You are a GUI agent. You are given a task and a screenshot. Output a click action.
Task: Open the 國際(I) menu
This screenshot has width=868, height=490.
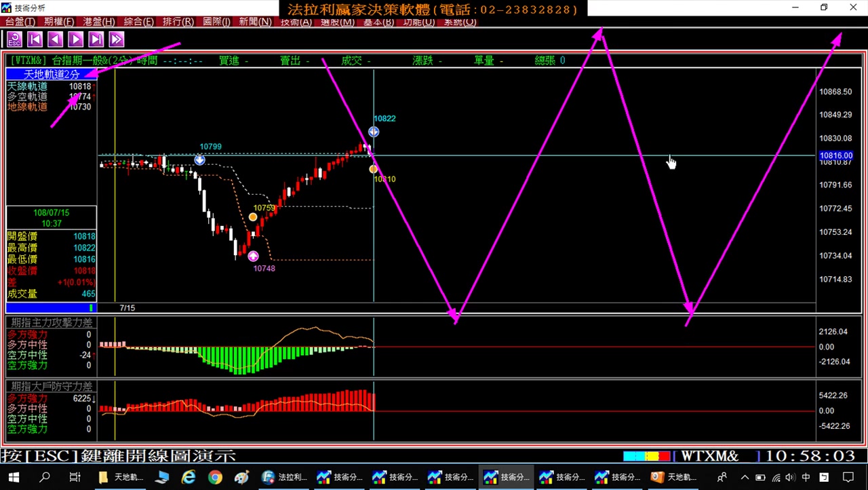(216, 22)
